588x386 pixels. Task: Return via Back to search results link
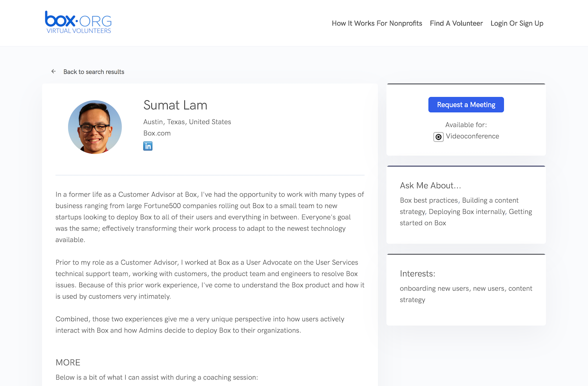94,72
